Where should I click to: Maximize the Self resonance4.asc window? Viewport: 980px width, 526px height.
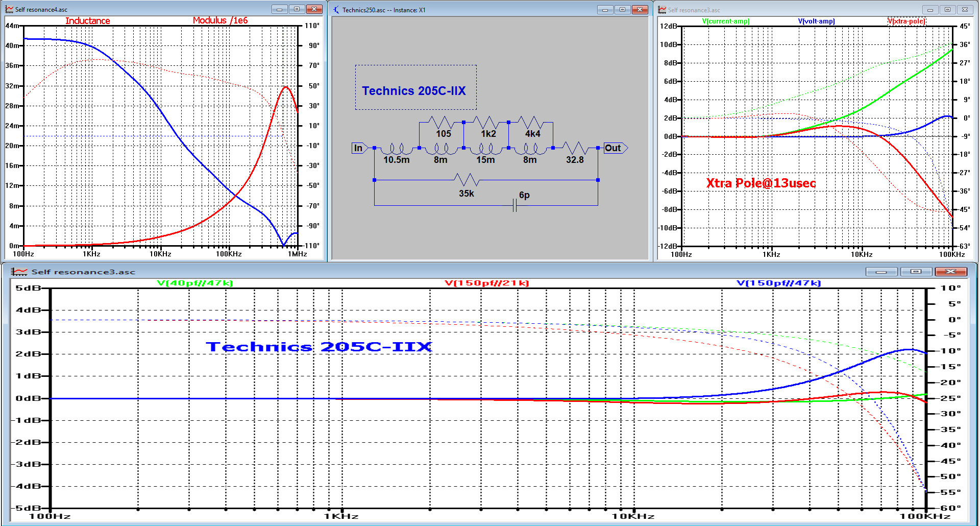point(297,9)
